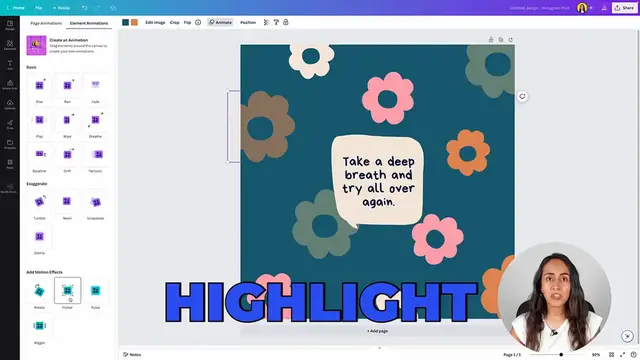The height and width of the screenshot is (360, 640).
Task: Switch to Element Animations tab
Action: [89, 23]
